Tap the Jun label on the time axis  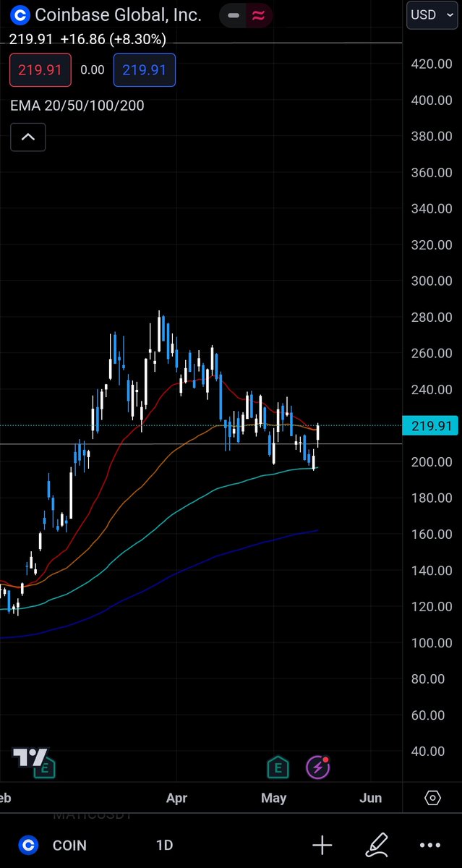pyautogui.click(x=370, y=798)
